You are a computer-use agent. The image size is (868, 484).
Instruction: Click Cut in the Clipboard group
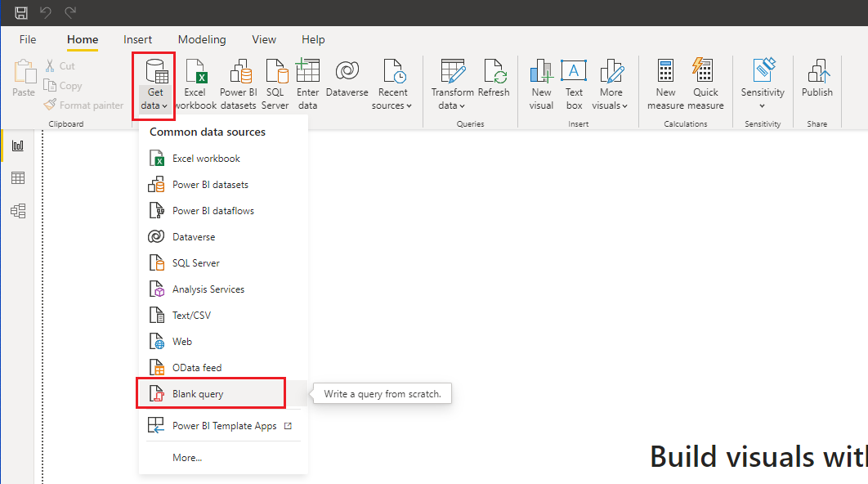tap(60, 66)
